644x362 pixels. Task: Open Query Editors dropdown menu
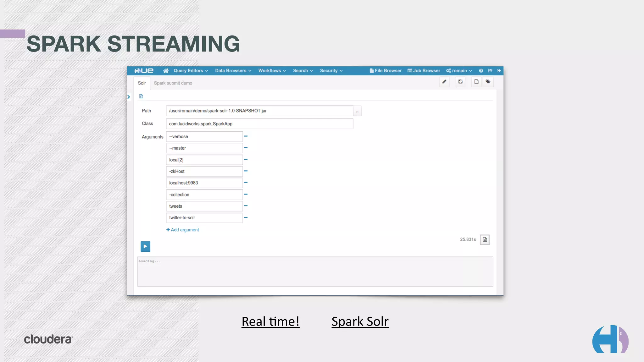[x=191, y=71]
